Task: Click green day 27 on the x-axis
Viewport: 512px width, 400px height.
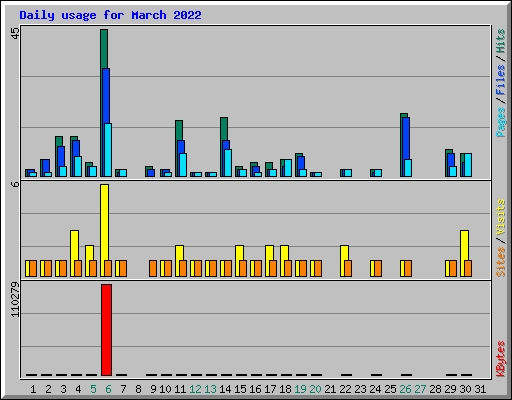Action: (x=420, y=389)
